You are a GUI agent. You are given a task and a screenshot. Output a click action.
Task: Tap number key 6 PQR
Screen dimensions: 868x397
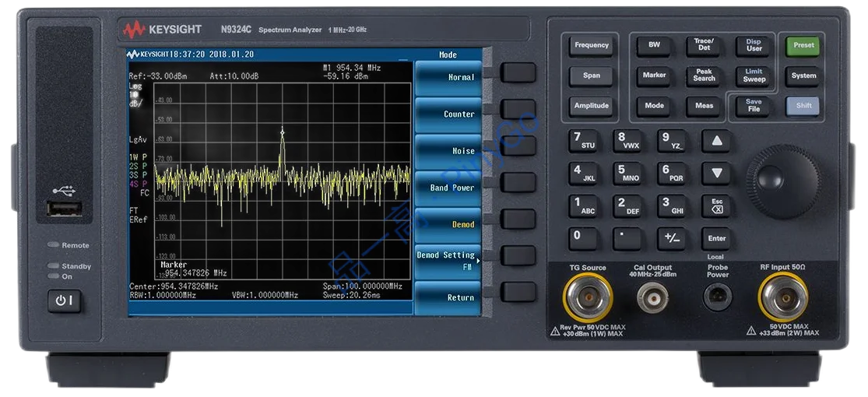tap(672, 174)
